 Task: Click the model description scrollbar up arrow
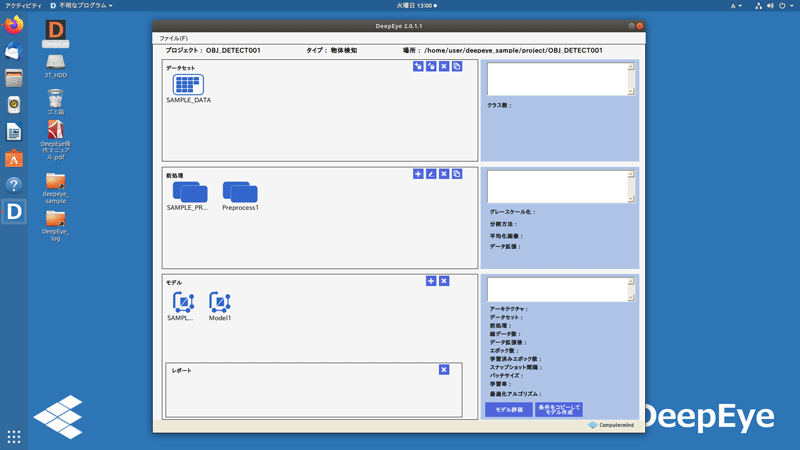[631, 281]
